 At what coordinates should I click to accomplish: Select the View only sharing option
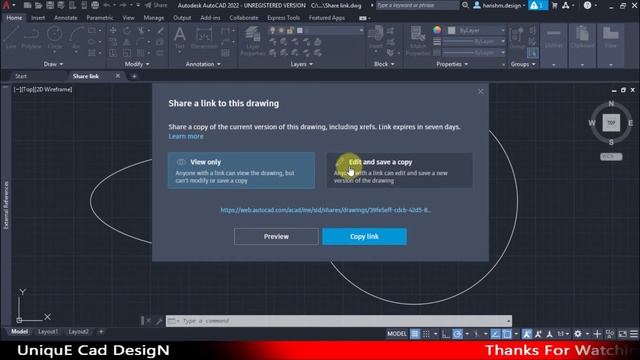click(x=241, y=170)
